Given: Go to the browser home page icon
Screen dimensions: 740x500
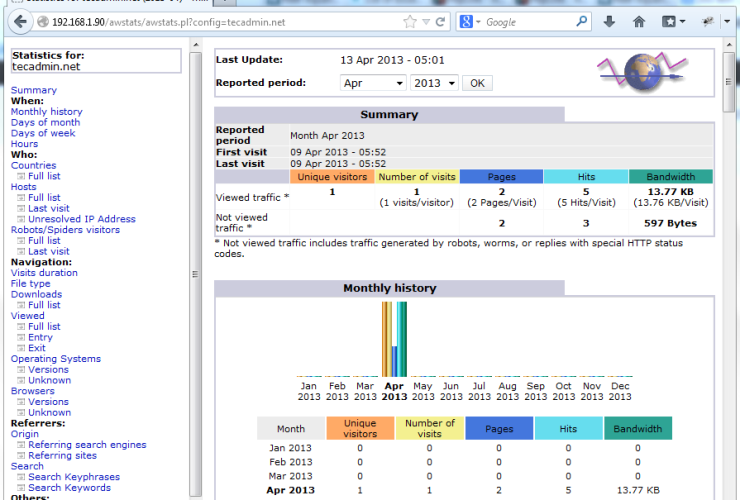Looking at the screenshot, I should (x=639, y=21).
